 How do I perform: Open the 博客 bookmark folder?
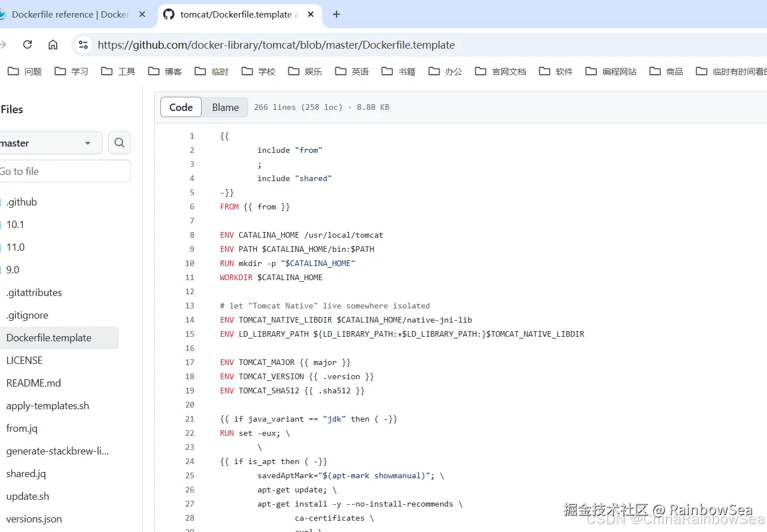click(x=165, y=71)
